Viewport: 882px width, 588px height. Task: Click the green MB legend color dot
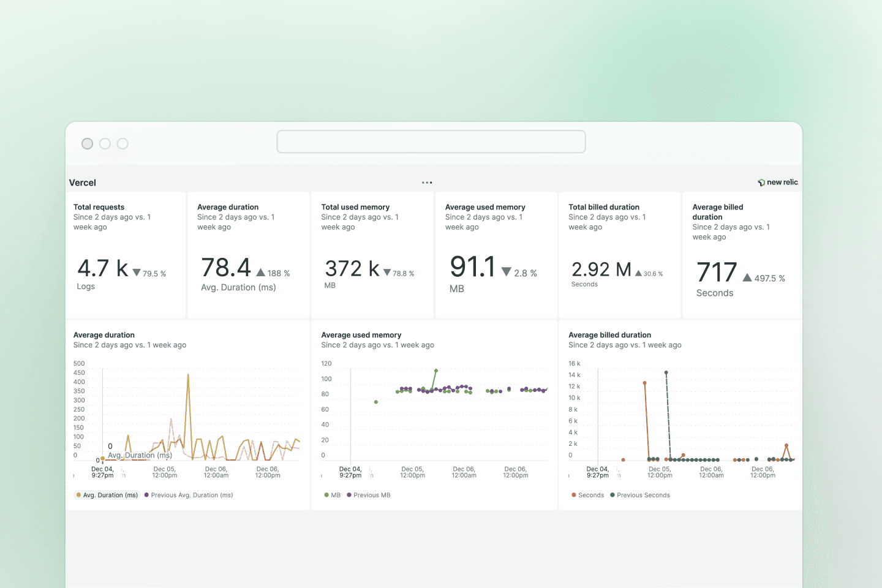pos(326,495)
